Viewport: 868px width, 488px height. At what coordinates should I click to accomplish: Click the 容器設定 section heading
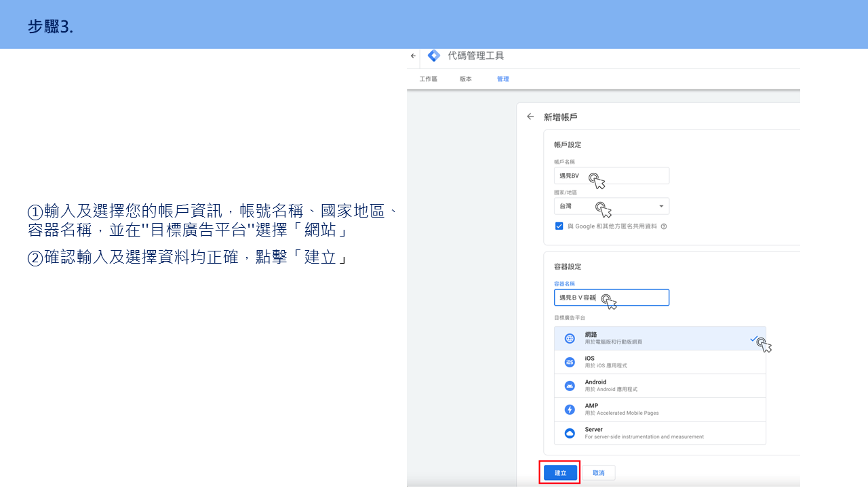pos(568,266)
